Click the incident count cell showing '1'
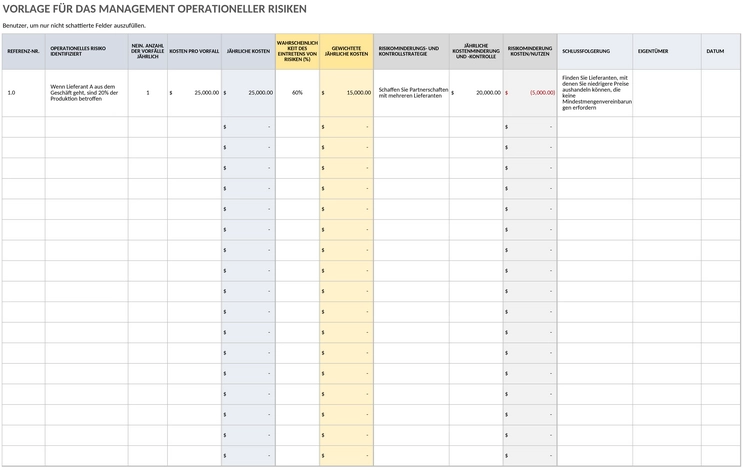The width and height of the screenshot is (743, 470). coord(148,93)
